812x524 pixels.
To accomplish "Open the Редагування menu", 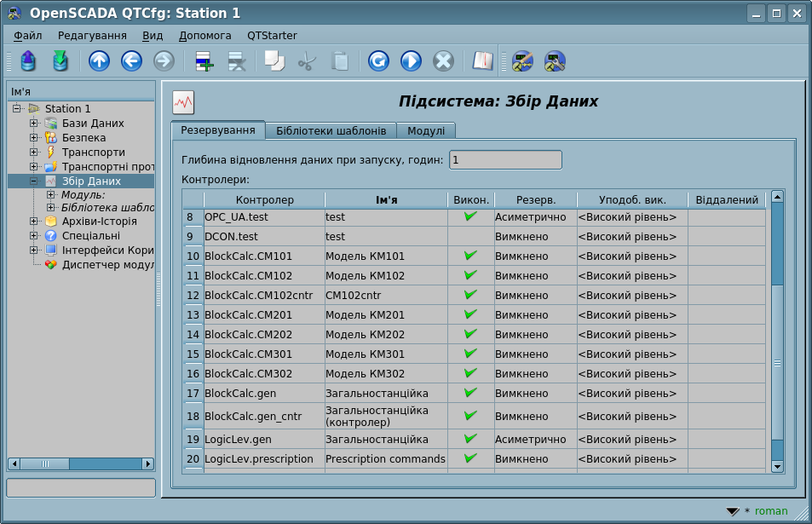I will tap(92, 36).
